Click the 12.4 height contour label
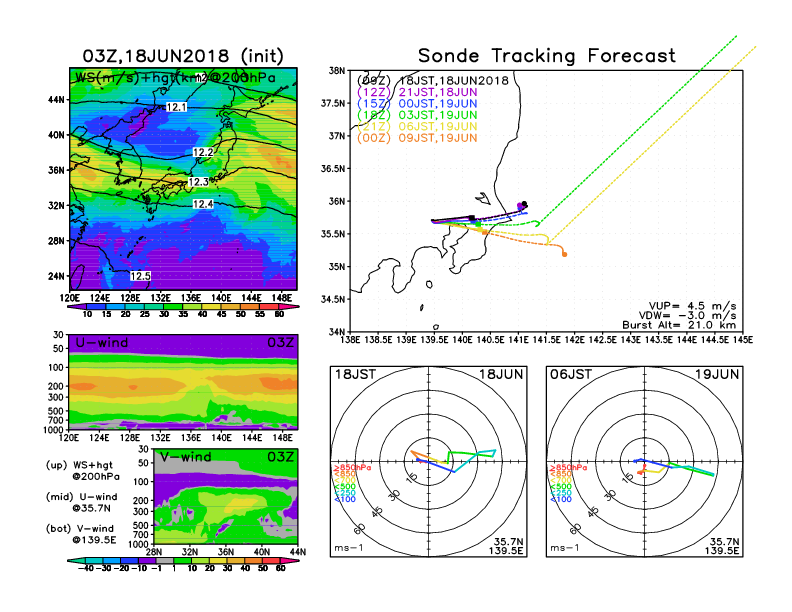Viewport: 792px width, 612px height. click(203, 204)
